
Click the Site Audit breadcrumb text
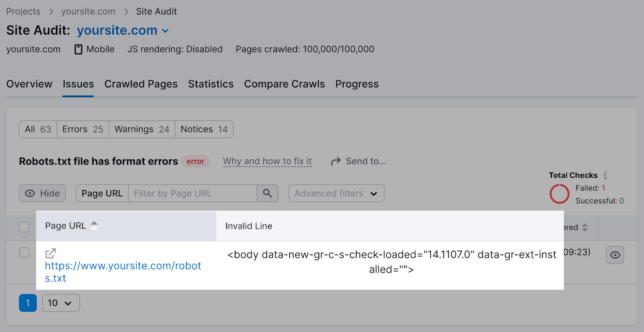coord(156,11)
